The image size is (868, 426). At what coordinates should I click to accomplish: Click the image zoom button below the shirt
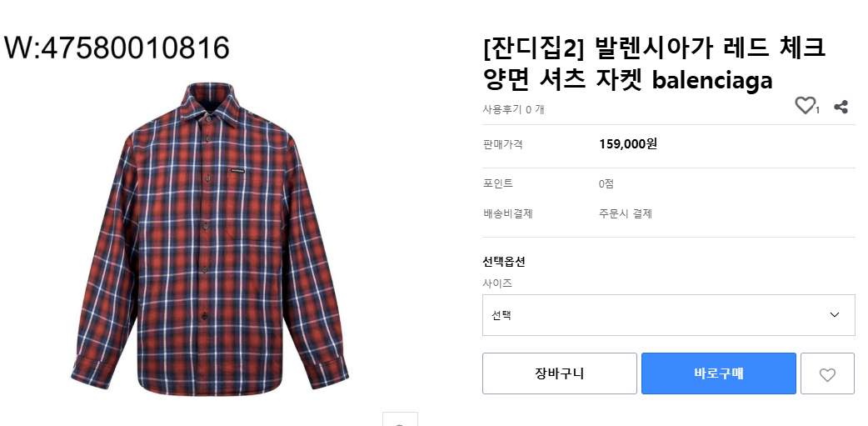400,420
